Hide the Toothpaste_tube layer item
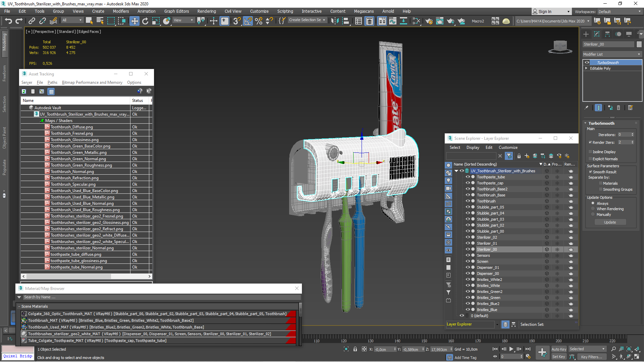The height and width of the screenshot is (362, 644). [468, 177]
